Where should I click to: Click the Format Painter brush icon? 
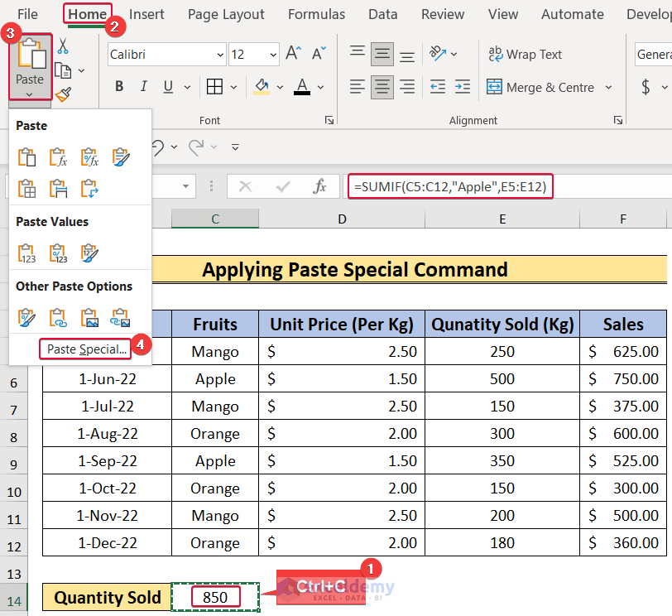(63, 94)
